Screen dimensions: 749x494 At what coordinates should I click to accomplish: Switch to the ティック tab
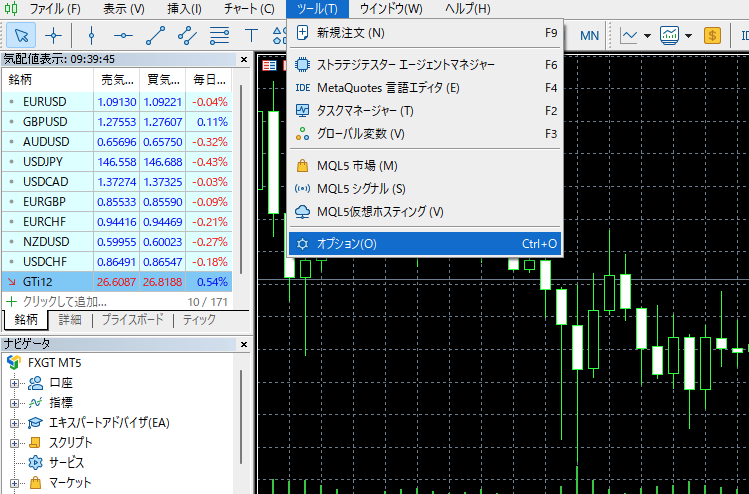pyautogui.click(x=198, y=320)
